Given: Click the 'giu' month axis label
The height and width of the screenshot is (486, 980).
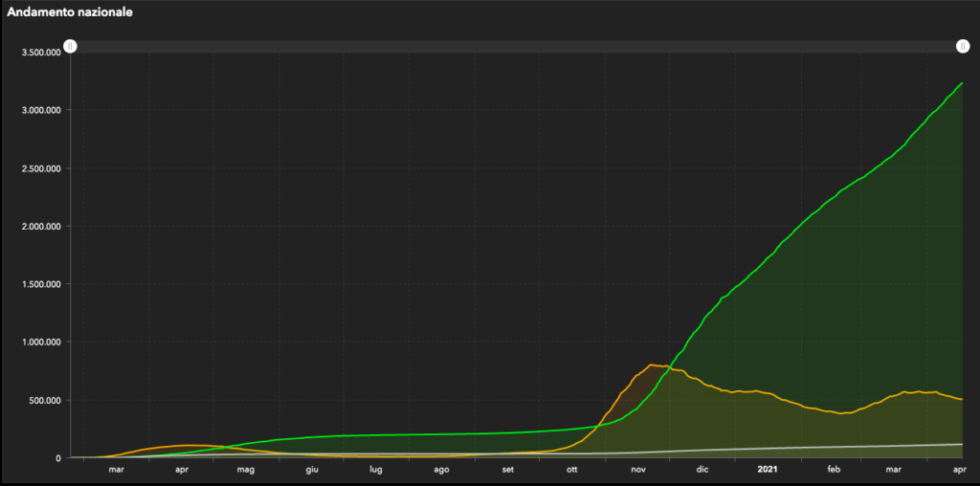Looking at the screenshot, I should click(x=312, y=470).
